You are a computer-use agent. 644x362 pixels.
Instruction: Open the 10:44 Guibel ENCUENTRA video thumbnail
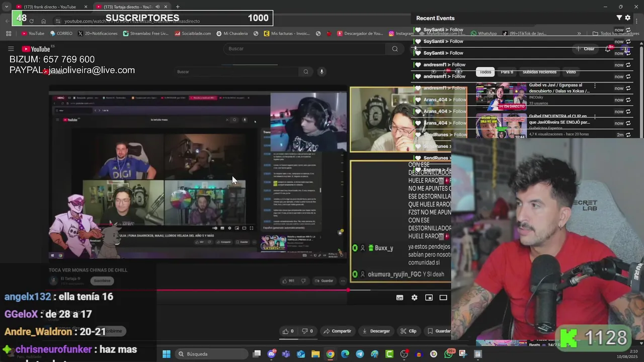point(502,127)
